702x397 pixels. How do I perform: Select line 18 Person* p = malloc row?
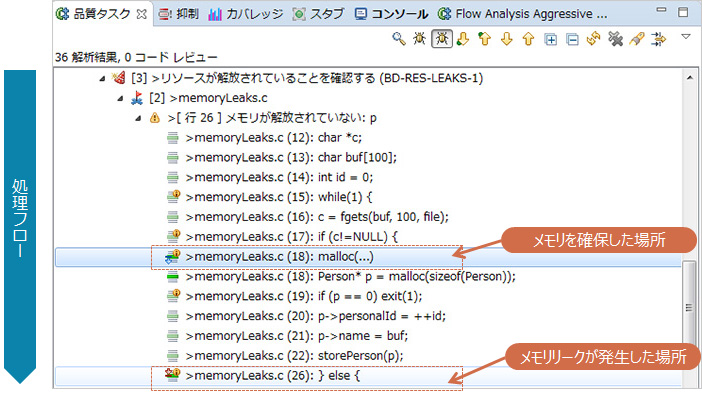pyautogui.click(x=351, y=276)
